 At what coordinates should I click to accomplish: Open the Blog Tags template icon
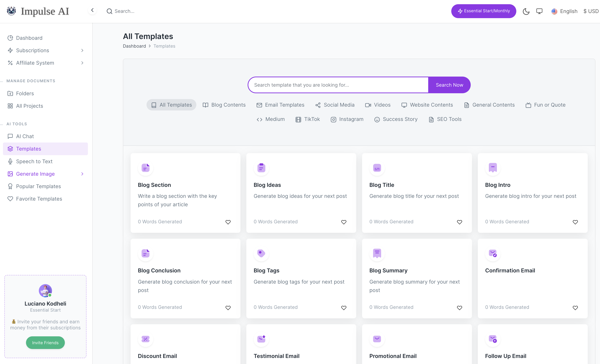pyautogui.click(x=261, y=253)
